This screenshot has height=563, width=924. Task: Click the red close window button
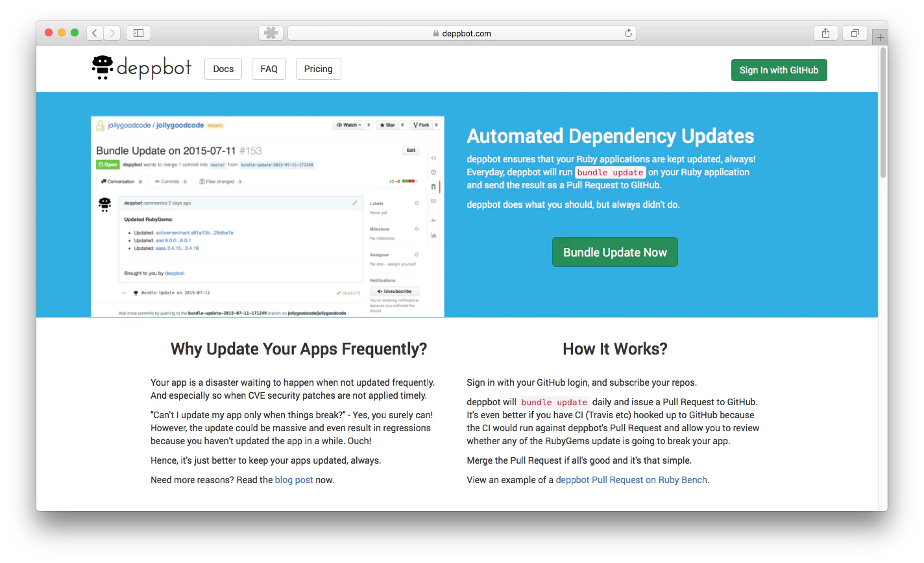(x=49, y=32)
